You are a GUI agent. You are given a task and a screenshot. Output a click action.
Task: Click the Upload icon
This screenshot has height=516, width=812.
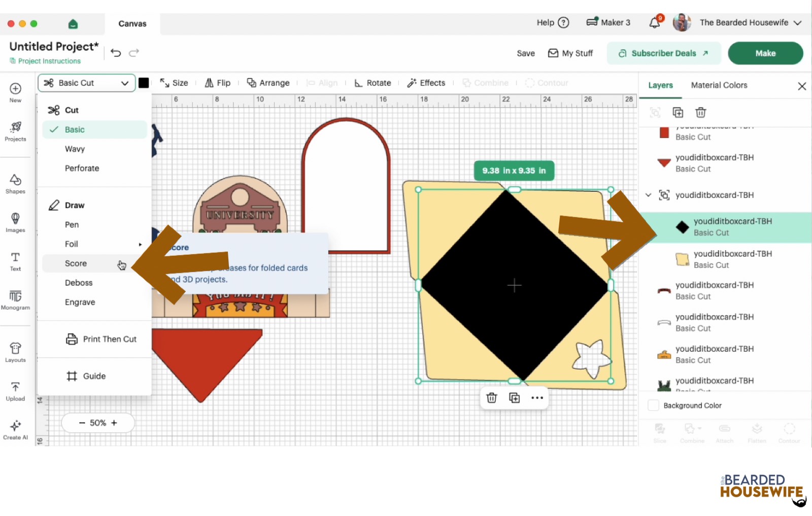click(15, 391)
